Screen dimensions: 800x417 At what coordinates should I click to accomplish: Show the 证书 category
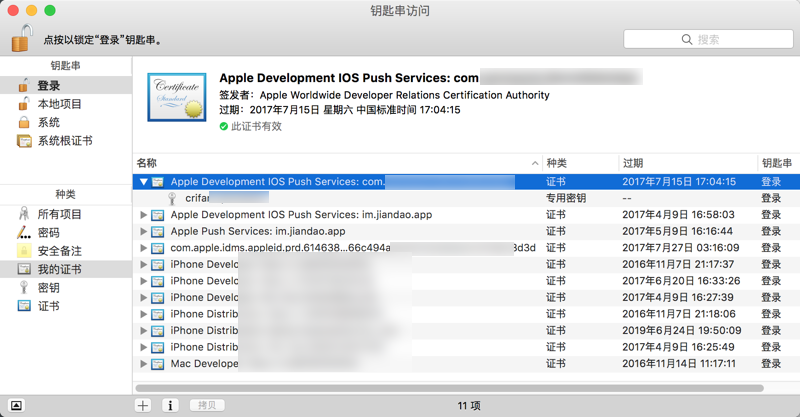[x=66, y=306]
